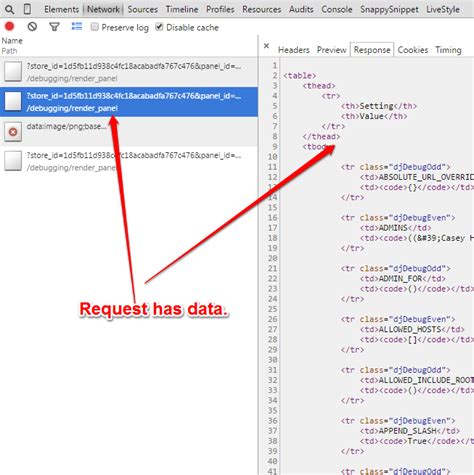Viewport: 474px width, 475px height.
Task: Clear the network log with the ban icon
Action: pos(32,26)
